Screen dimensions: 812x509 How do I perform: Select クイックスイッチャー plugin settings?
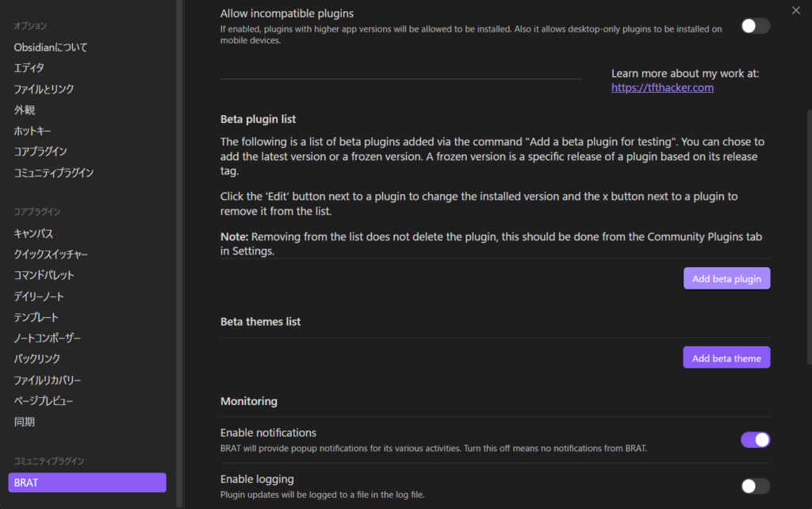click(51, 254)
